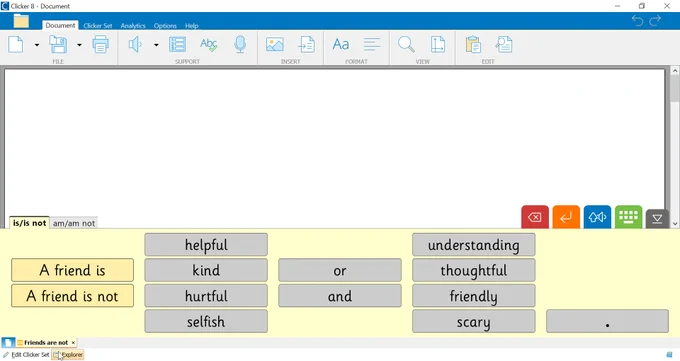Click the paste clipboard icon
The width and height of the screenshot is (680, 361).
pyautogui.click(x=473, y=44)
